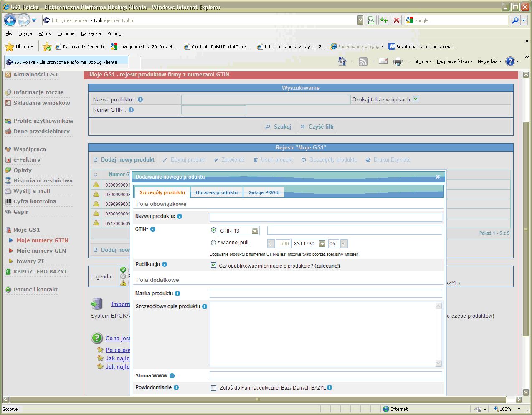Click the IE Home toolbar icon
The image size is (532, 415).
(342, 61)
